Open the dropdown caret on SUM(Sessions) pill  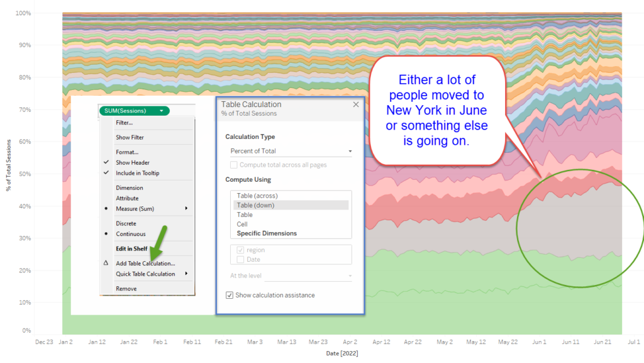[x=162, y=109]
